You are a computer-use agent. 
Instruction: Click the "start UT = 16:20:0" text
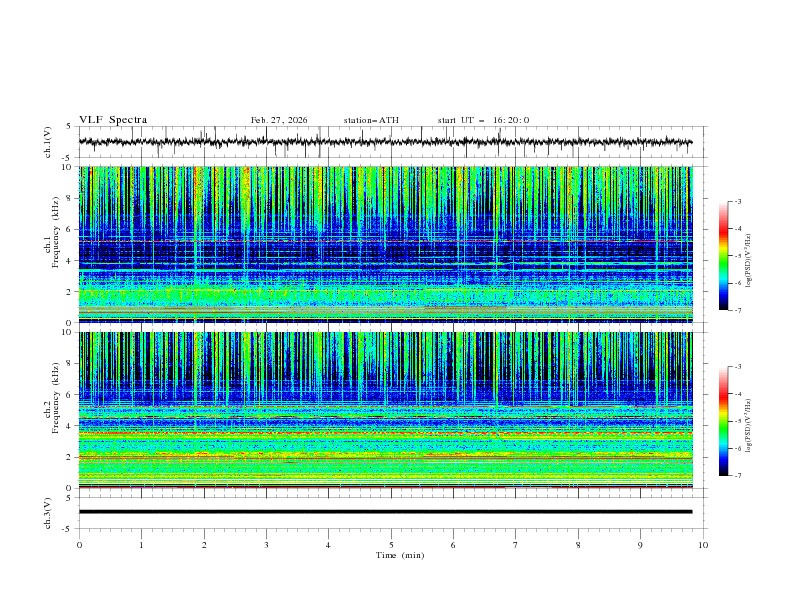pyautogui.click(x=483, y=120)
